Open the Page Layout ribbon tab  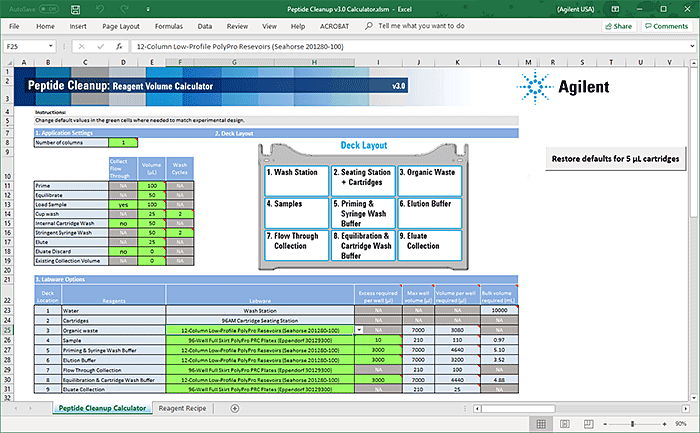tap(121, 25)
